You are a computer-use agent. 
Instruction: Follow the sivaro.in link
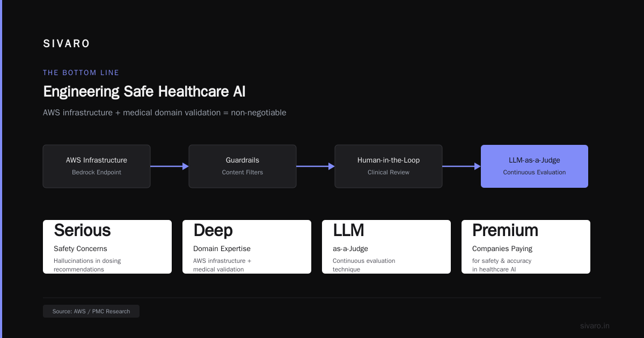click(x=595, y=326)
